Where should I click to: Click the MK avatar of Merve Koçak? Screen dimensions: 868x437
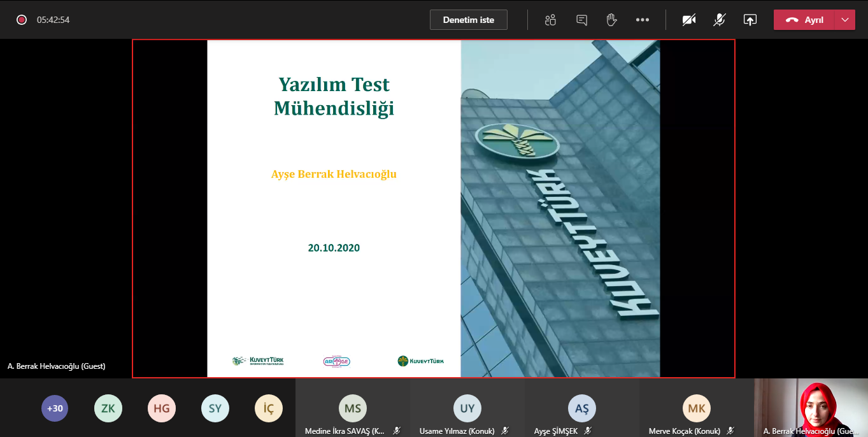[697, 408]
